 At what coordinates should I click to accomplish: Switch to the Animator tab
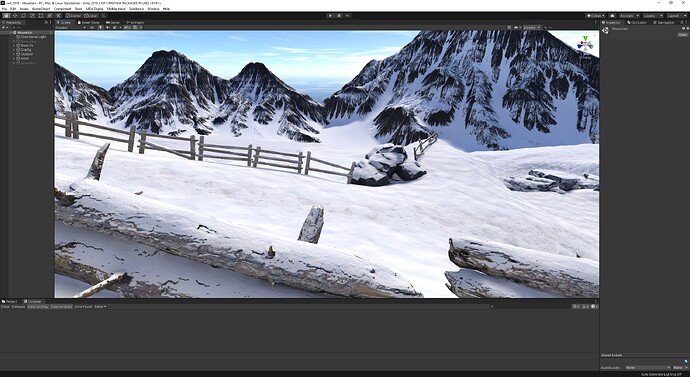pyautogui.click(x=135, y=22)
